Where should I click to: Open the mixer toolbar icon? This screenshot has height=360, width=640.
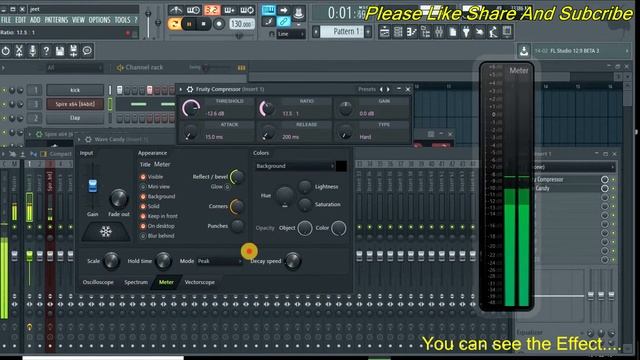(439, 32)
